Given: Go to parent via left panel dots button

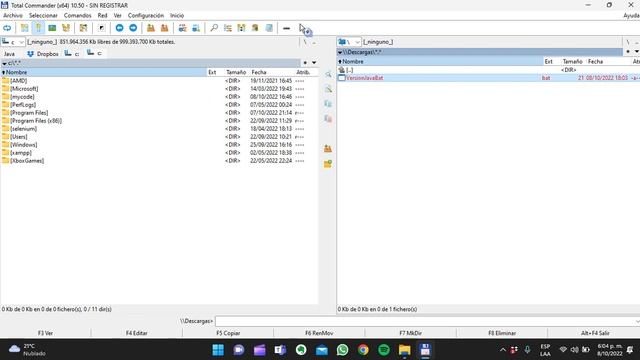Looking at the screenshot, I should [314, 42].
